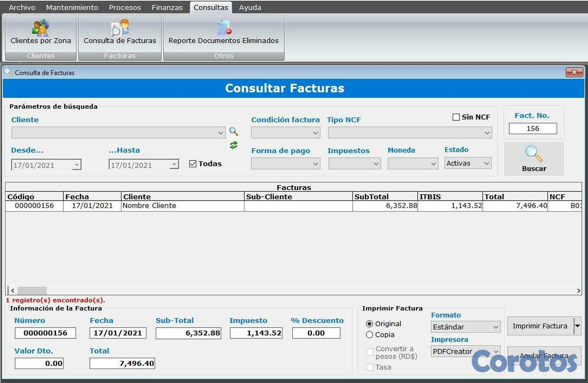Screen dimensions: 588x383
Task: Open the calendar on the Desde date field
Action: [x=77, y=165]
